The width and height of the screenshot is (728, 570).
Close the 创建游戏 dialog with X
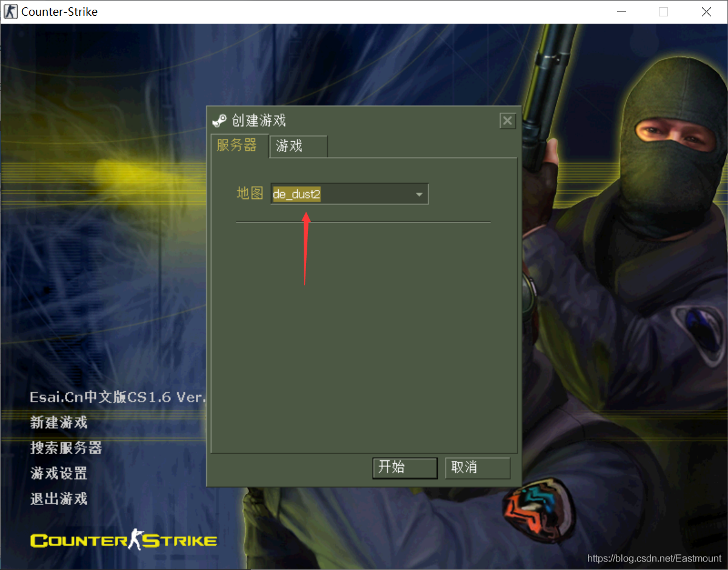[x=507, y=121]
